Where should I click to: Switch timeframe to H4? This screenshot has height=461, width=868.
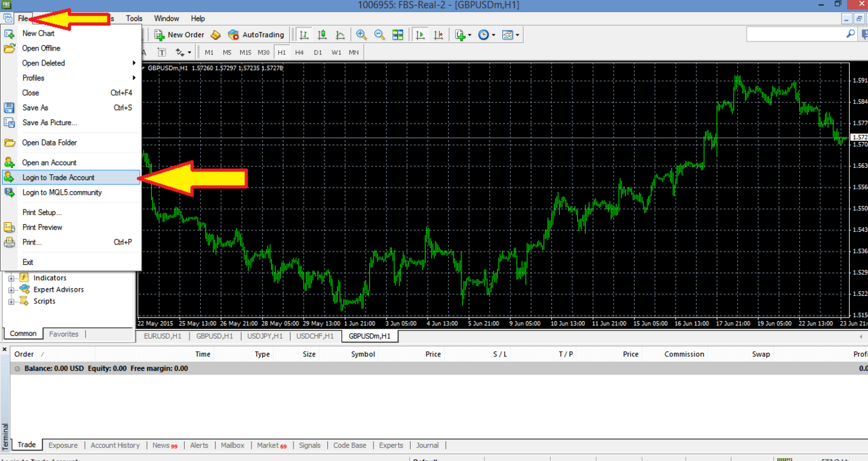[299, 51]
